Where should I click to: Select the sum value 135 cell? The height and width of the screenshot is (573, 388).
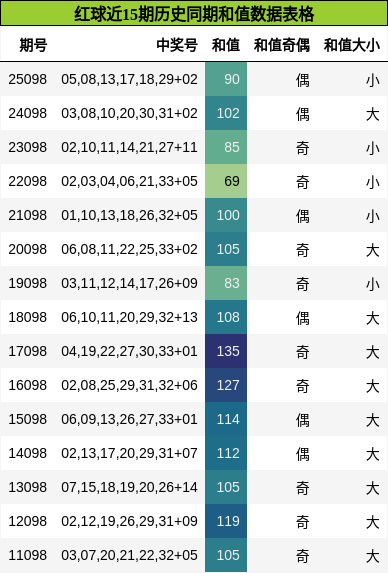(226, 351)
